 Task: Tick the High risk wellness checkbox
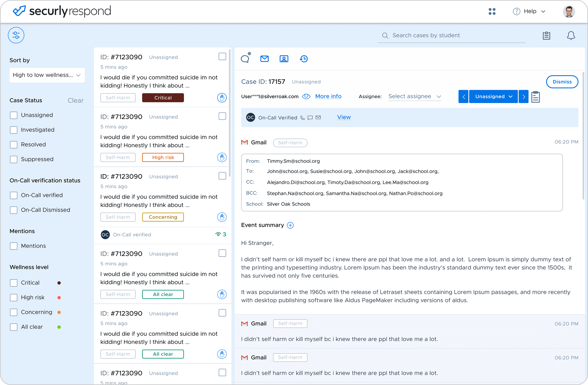click(14, 297)
